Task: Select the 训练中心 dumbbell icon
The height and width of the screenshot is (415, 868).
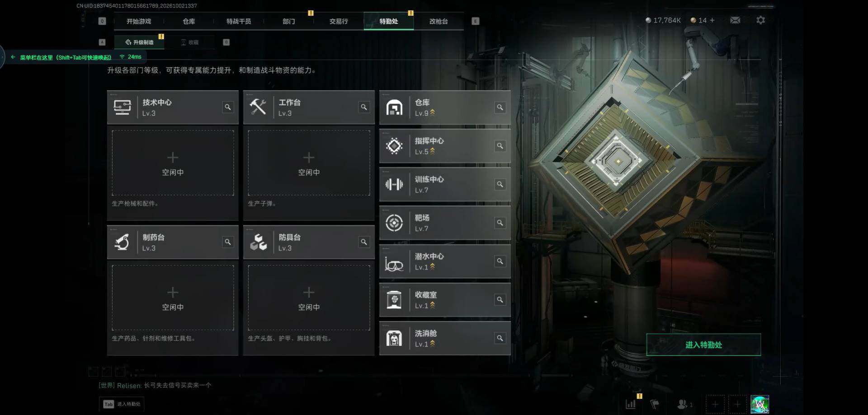Action: pos(394,184)
